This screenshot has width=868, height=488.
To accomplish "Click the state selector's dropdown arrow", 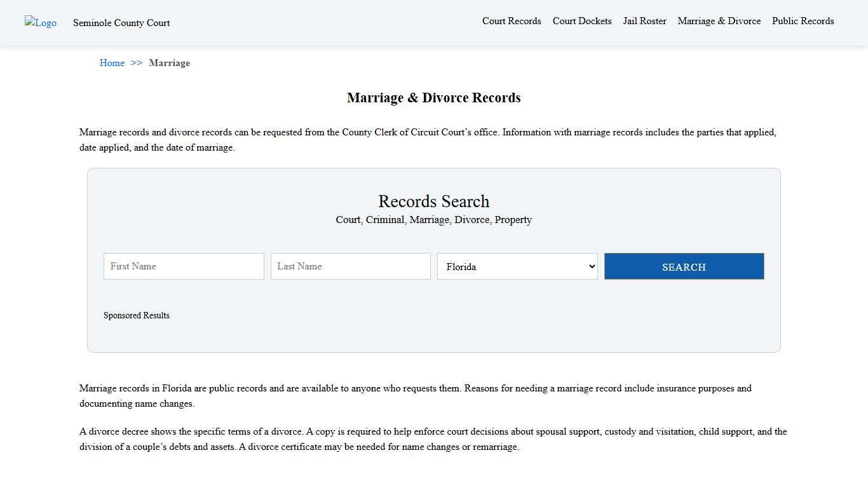I will click(x=590, y=266).
